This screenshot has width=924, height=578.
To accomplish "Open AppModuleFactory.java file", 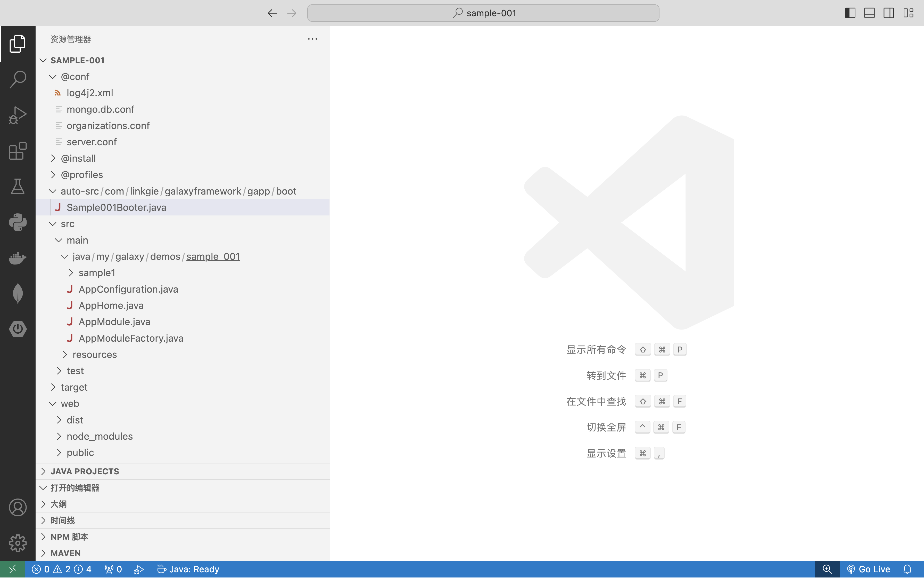I will pos(183,338).
